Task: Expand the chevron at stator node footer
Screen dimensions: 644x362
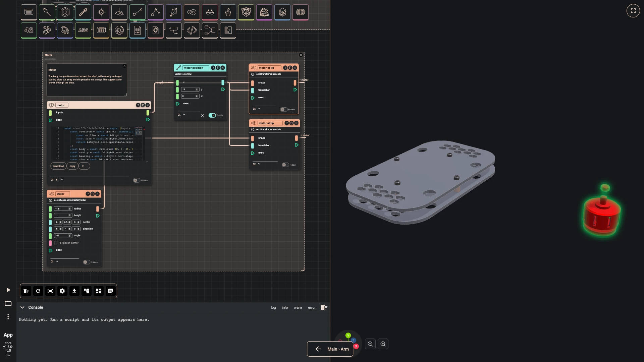Action: tap(57, 261)
